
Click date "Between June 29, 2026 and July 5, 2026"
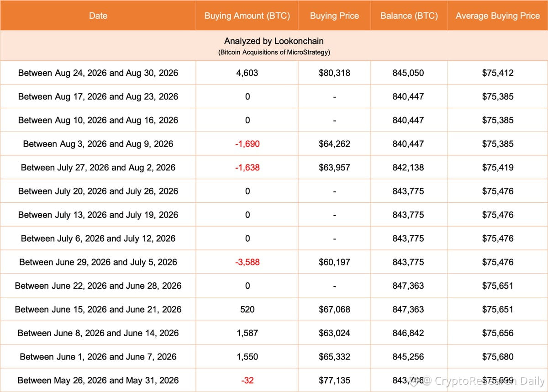click(x=98, y=262)
